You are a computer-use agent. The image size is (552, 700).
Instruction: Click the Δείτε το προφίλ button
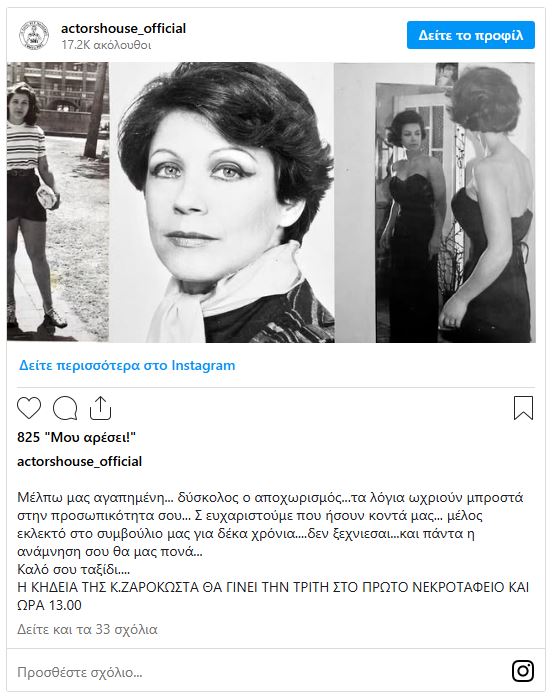tap(471, 35)
